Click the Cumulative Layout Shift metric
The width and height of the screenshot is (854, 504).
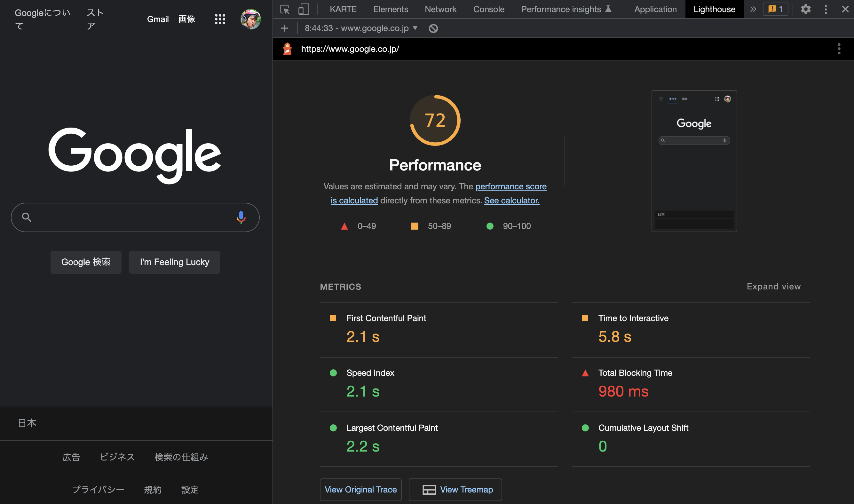tap(691, 439)
